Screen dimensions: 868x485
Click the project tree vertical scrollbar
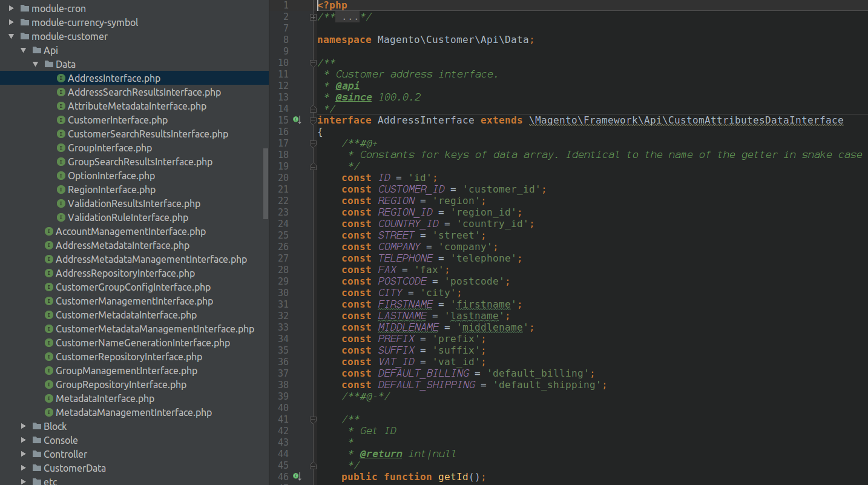click(266, 184)
